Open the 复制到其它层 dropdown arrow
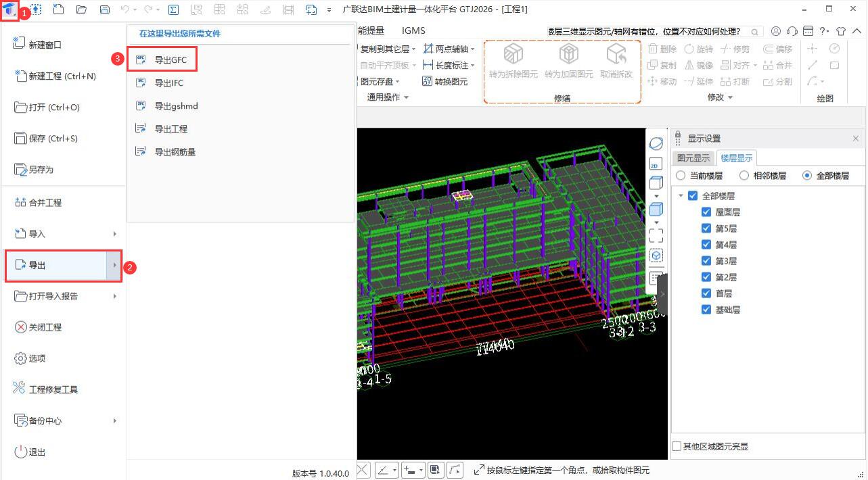Image resolution: width=868 pixels, height=480 pixels. coord(414,49)
